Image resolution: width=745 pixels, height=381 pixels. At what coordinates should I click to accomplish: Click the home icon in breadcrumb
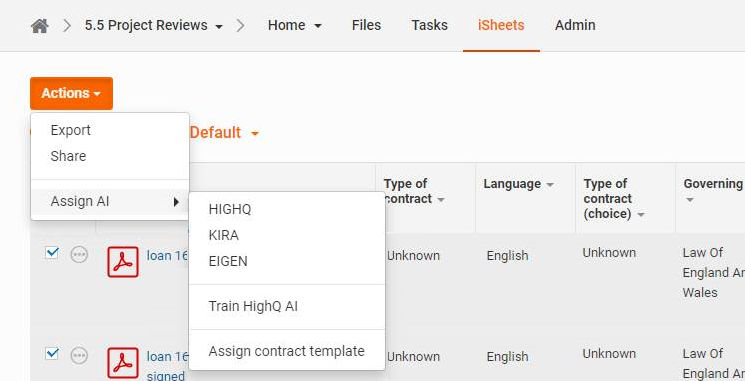click(x=40, y=25)
